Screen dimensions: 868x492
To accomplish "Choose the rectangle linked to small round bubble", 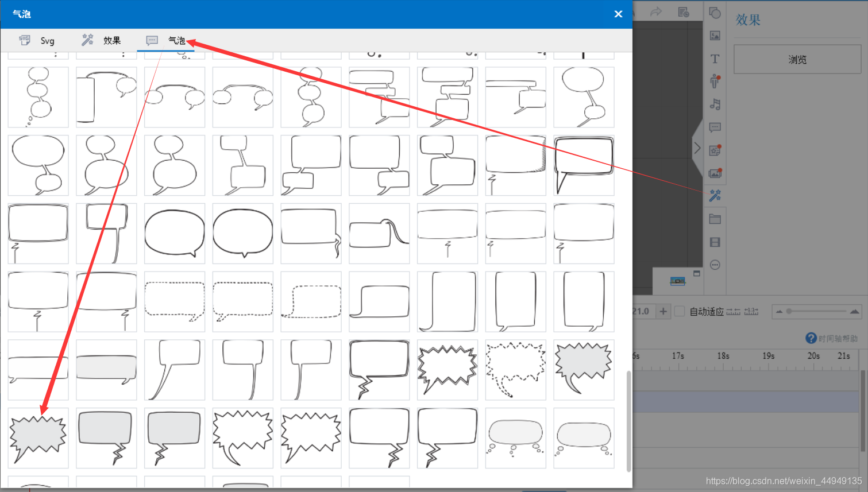I will 106,97.
